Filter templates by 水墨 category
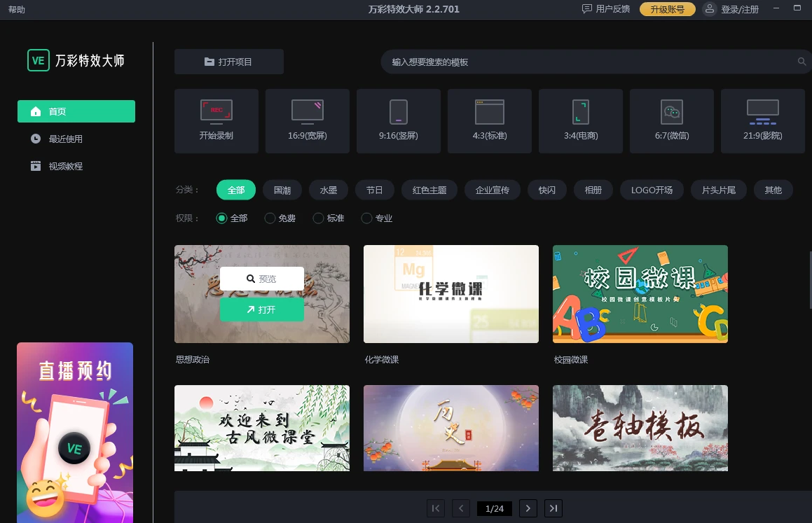 (329, 190)
